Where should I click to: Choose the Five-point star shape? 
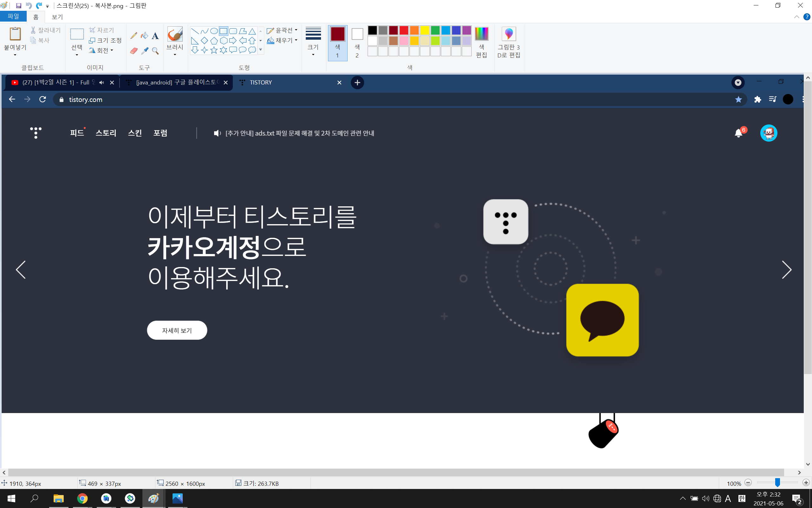click(x=214, y=50)
